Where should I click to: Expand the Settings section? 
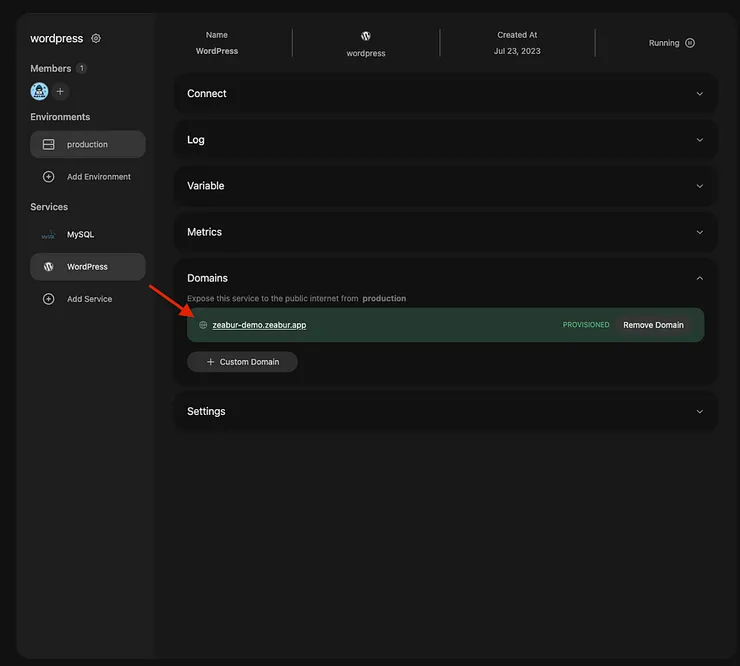tap(699, 411)
